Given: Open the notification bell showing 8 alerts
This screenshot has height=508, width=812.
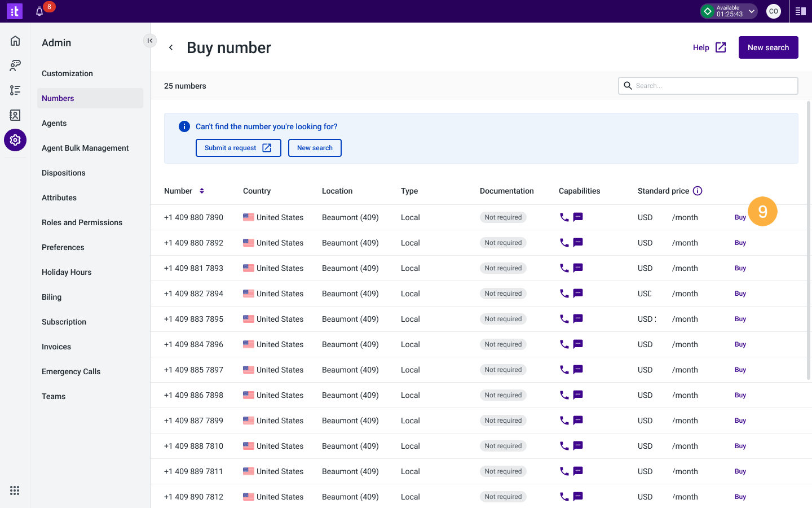Looking at the screenshot, I should tap(39, 11).
